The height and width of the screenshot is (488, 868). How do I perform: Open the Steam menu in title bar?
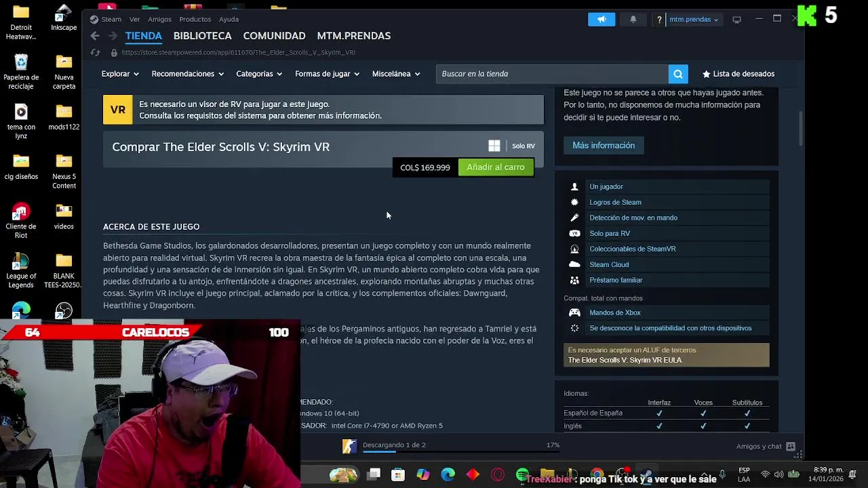[111, 20]
